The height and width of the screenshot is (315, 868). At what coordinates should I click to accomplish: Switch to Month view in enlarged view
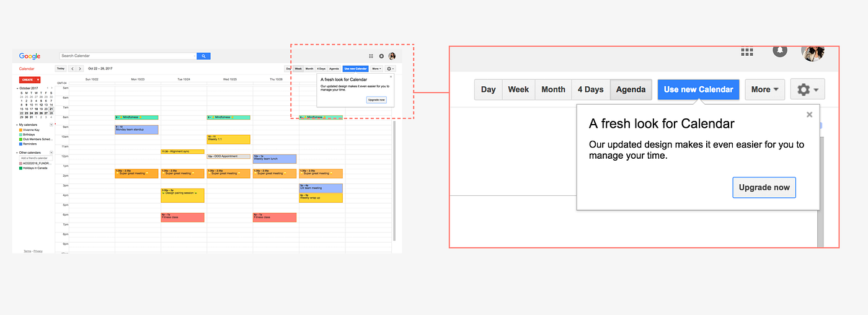[553, 89]
